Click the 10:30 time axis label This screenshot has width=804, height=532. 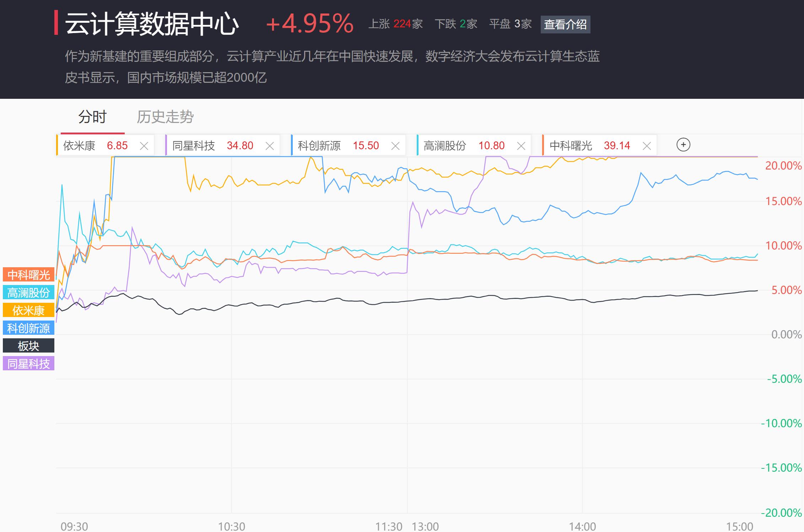232,526
